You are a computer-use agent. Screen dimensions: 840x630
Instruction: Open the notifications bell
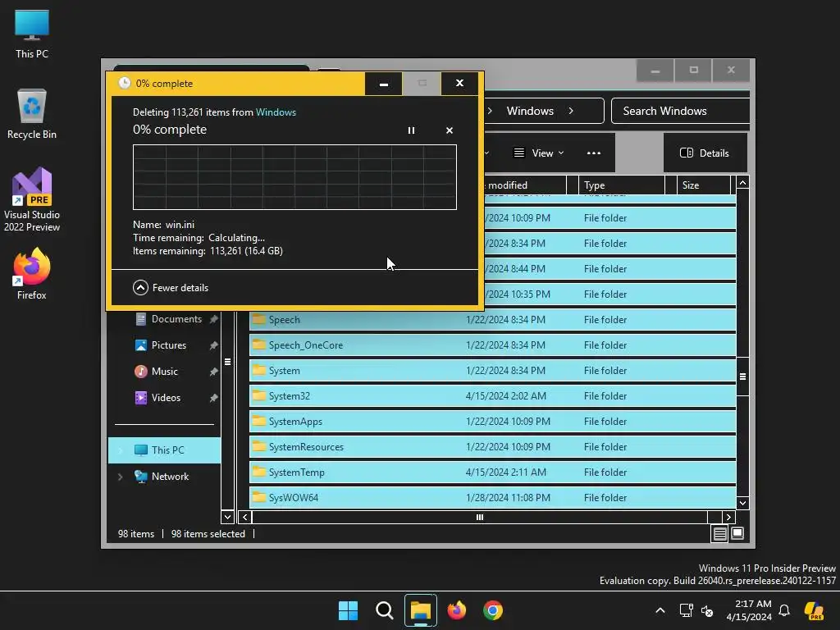tap(784, 610)
